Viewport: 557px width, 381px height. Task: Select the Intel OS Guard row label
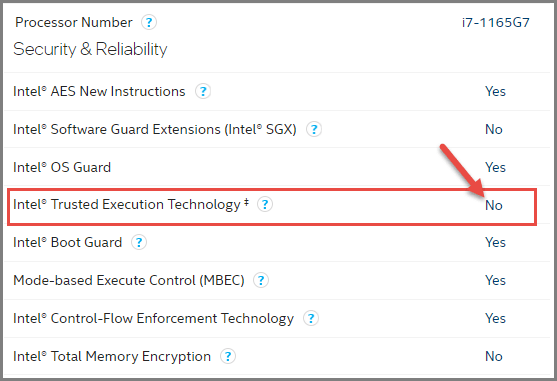[x=62, y=167]
